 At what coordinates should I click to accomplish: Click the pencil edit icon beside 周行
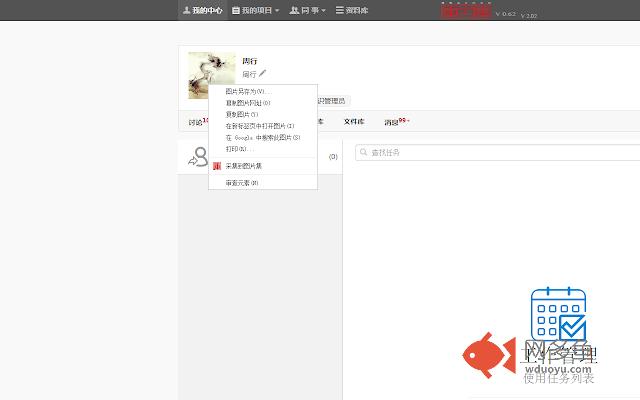[262, 73]
